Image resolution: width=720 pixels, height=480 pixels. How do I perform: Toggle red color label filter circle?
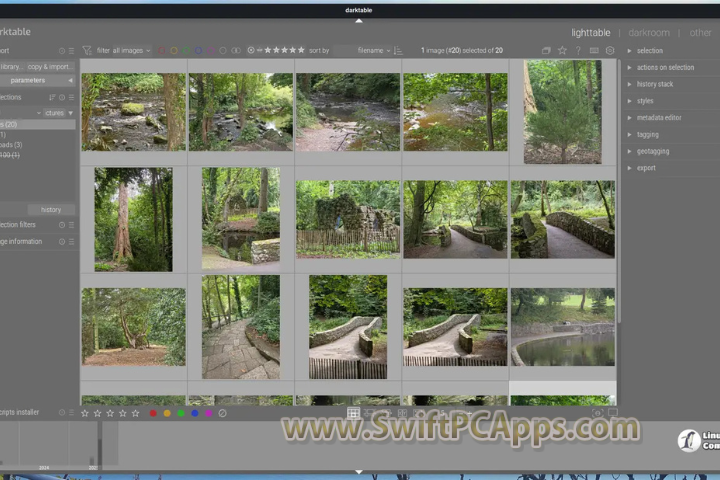pos(162,51)
